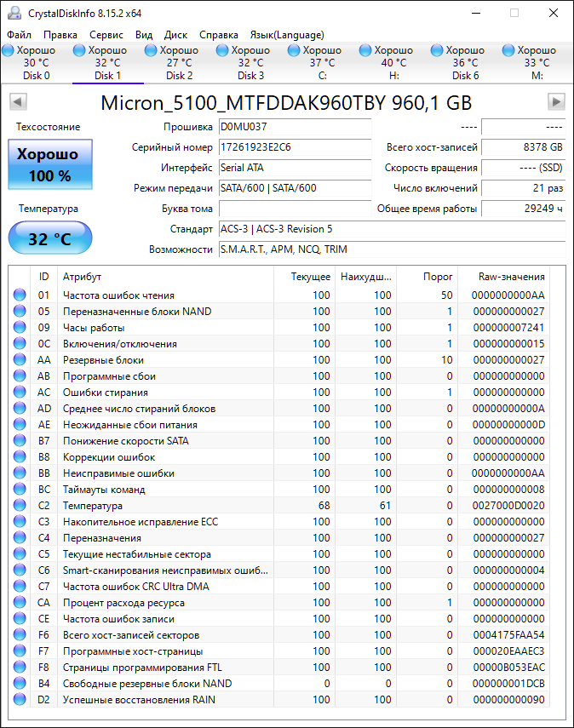Click status orb for attribute C7 row
Image resolution: width=574 pixels, height=728 pixels.
pos(20,586)
